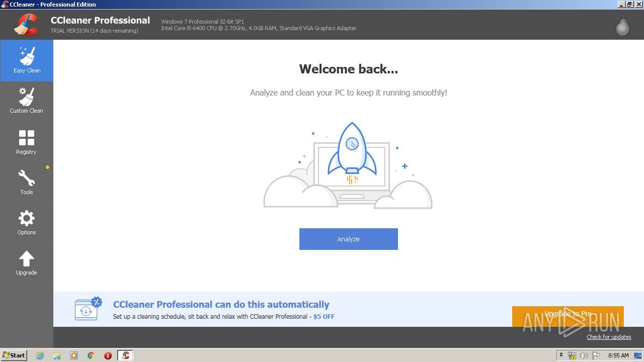Open the Check for updates link
The height and width of the screenshot is (362, 644).
(609, 337)
